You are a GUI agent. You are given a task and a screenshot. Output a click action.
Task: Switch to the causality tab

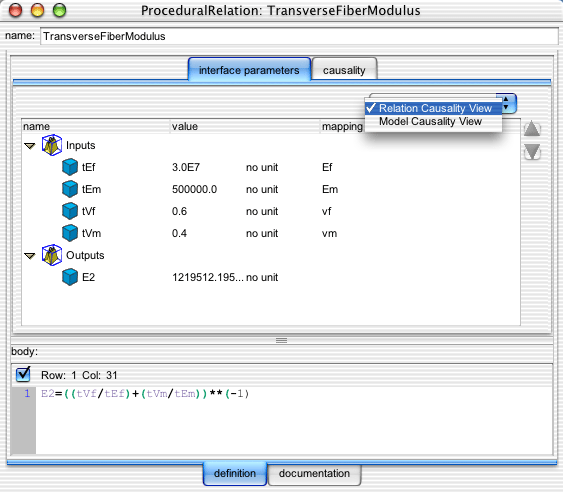point(344,70)
